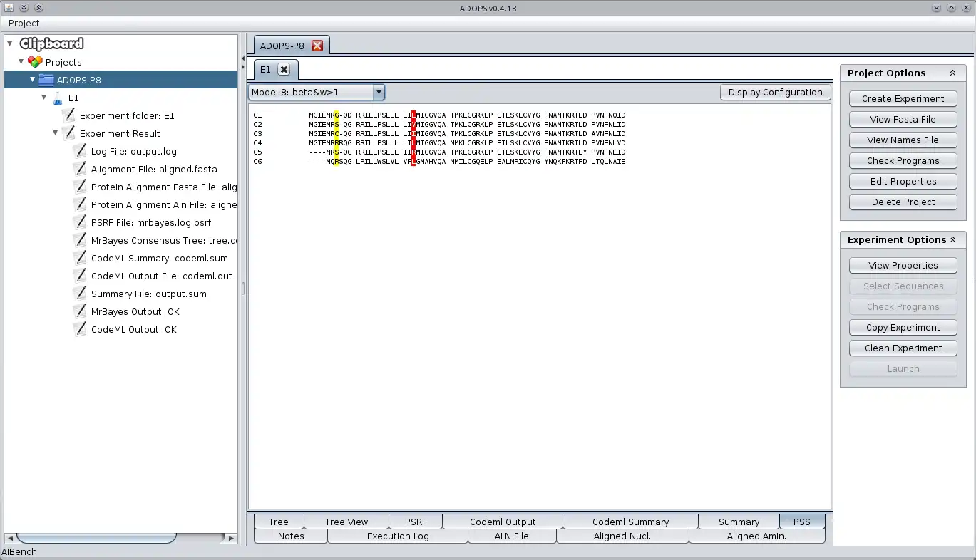Open the CodeML Summary codeml.sum icon

(x=80, y=258)
